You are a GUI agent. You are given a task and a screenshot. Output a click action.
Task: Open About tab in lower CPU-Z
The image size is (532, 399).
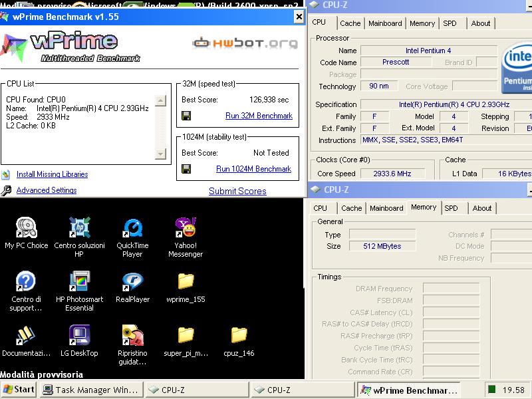tap(481, 208)
